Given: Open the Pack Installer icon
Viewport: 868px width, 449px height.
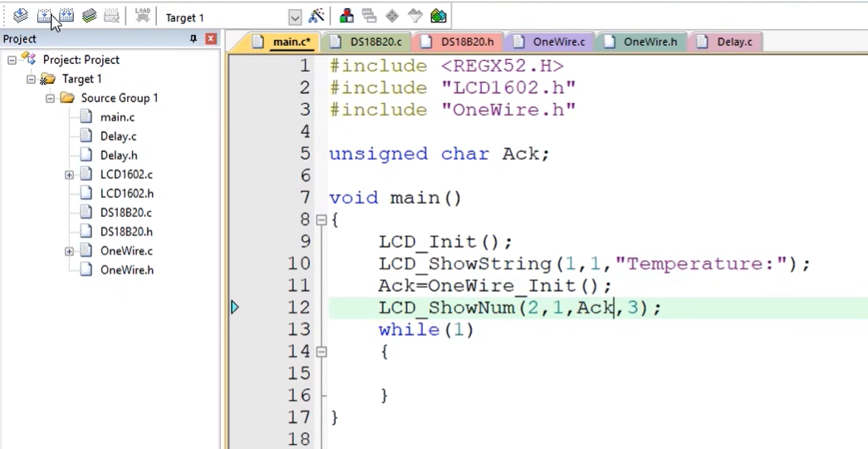Looking at the screenshot, I should [439, 16].
